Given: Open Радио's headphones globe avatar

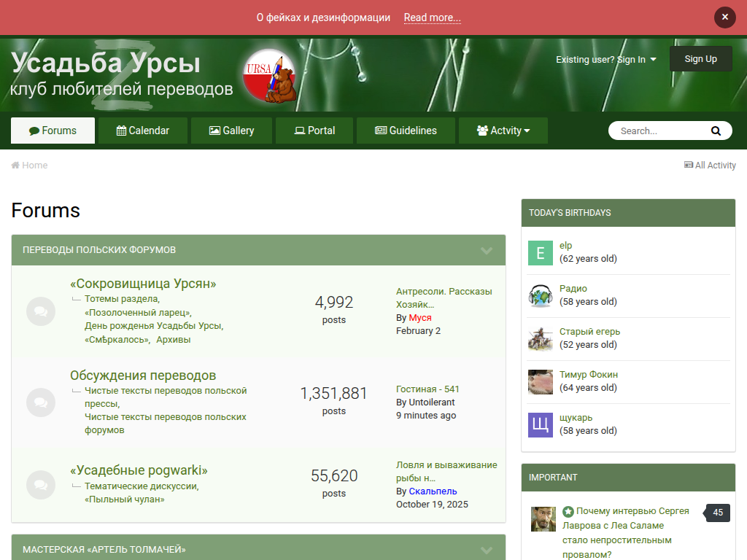Looking at the screenshot, I should pos(541,295).
